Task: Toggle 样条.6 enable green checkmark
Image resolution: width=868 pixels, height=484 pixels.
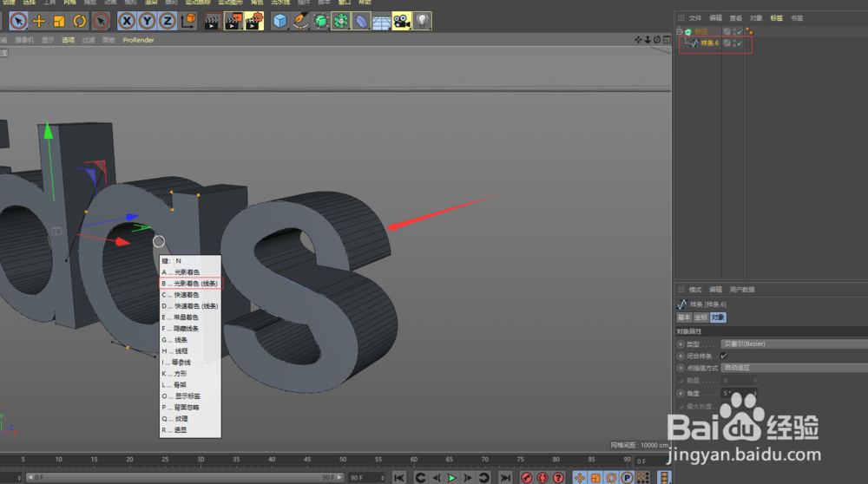Action: (740, 43)
